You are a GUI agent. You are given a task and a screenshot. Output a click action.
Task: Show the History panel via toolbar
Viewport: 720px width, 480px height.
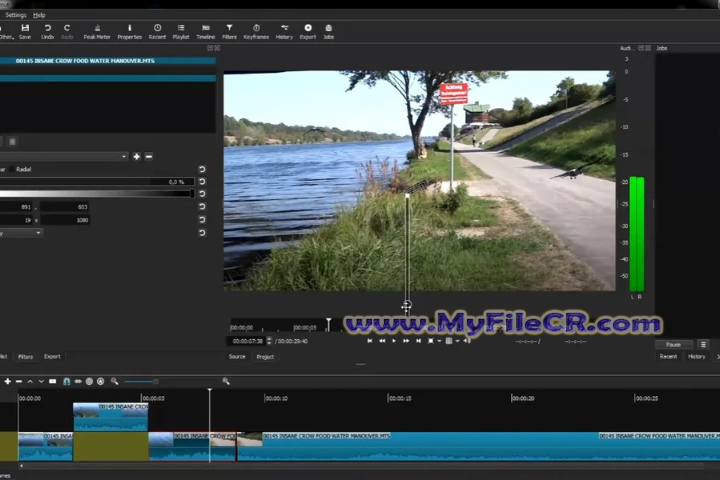tap(284, 32)
